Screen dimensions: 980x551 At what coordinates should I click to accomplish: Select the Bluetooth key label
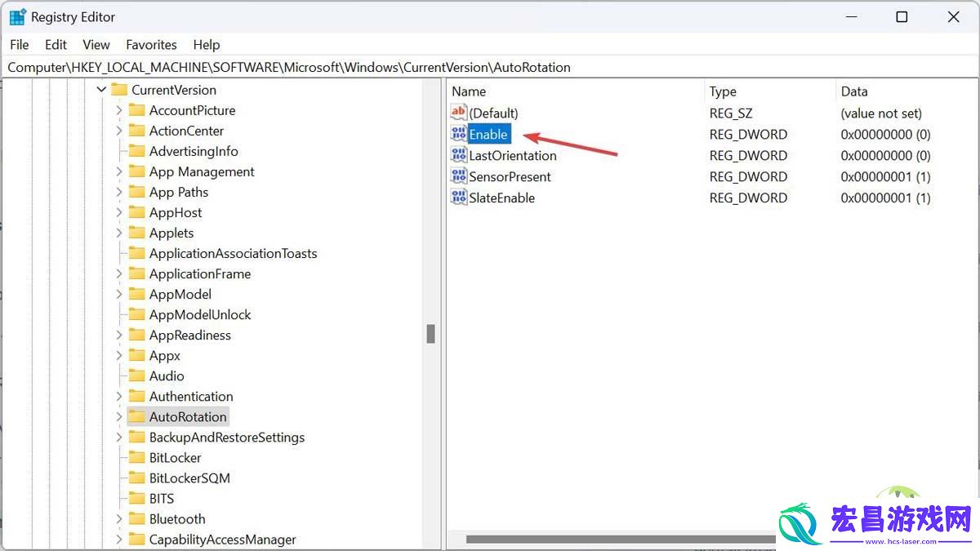(177, 519)
